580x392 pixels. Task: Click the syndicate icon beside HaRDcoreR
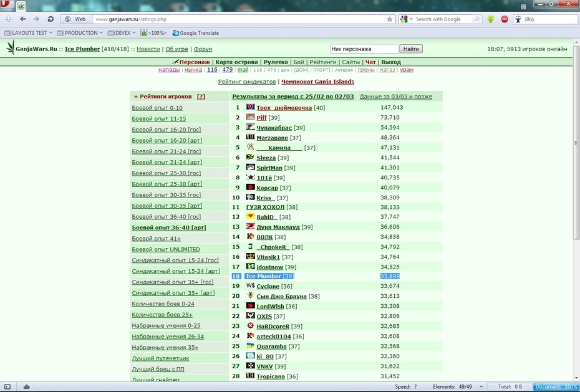251,326
